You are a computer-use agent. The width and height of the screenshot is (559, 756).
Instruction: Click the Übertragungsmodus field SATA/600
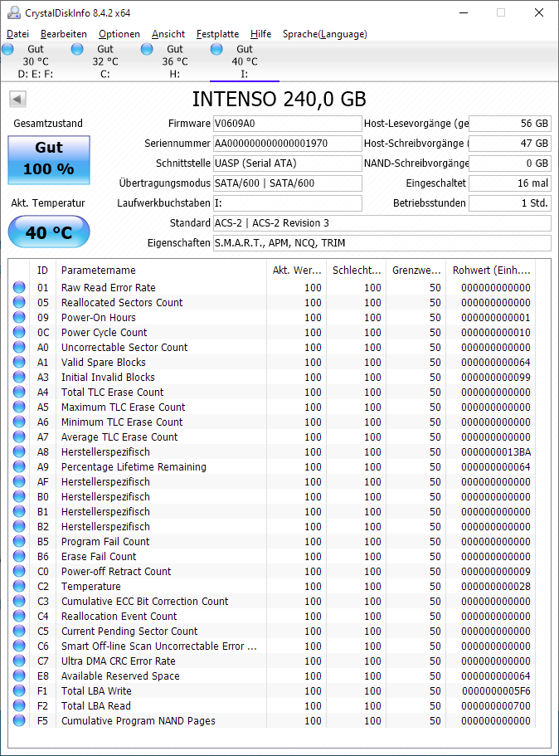287,183
